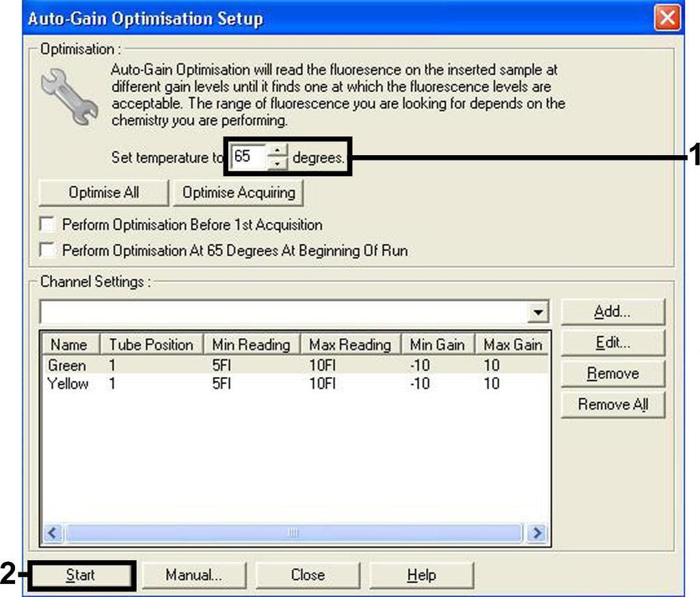Start the auto-gain optimisation

click(81, 574)
